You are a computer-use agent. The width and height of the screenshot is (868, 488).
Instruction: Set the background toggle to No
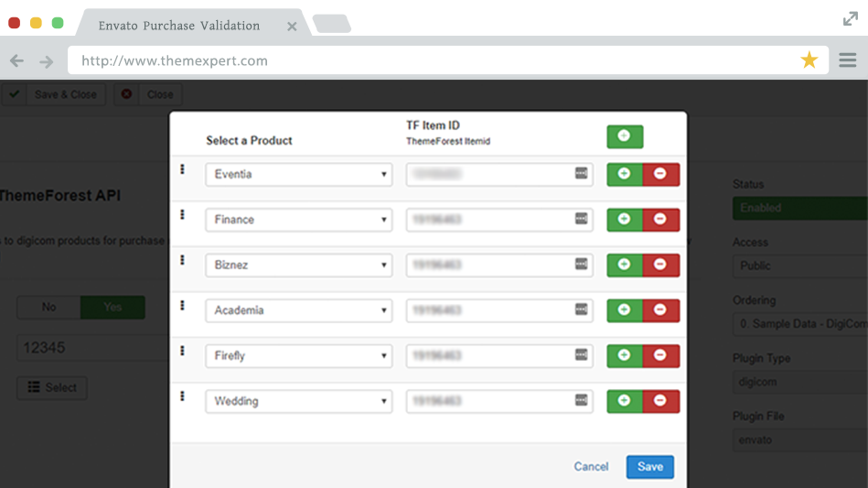pyautogui.click(x=48, y=307)
